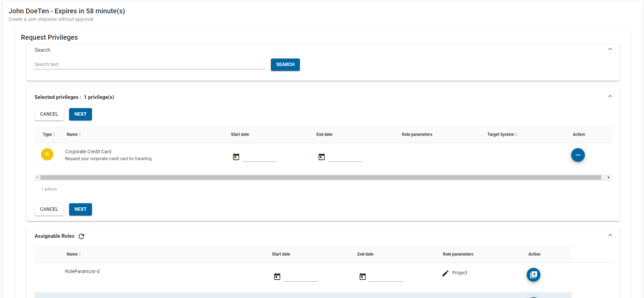This screenshot has width=644, height=298.
Task: Collapse the Search panel
Action: (x=610, y=49)
